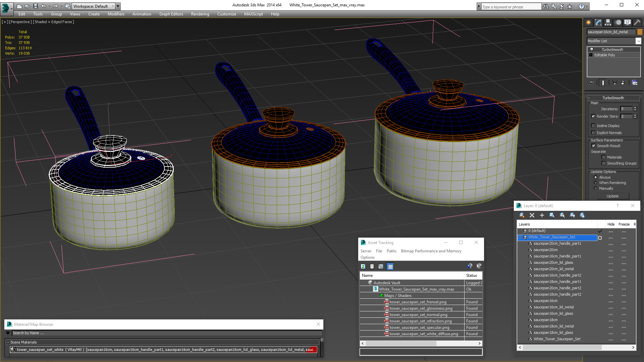
Task: Enable Separate by Smoothing Groups checkbox
Action: point(603,163)
